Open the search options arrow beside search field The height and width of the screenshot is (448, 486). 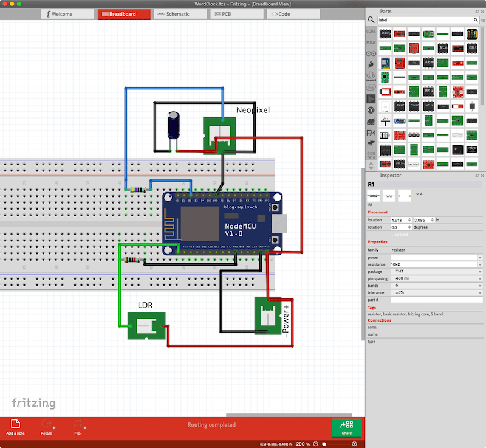482,20
